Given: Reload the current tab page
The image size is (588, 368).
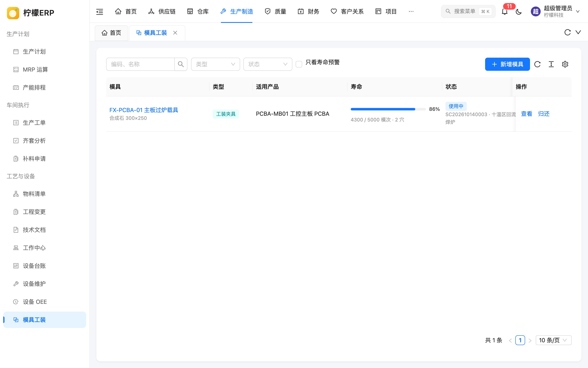Looking at the screenshot, I should [567, 32].
